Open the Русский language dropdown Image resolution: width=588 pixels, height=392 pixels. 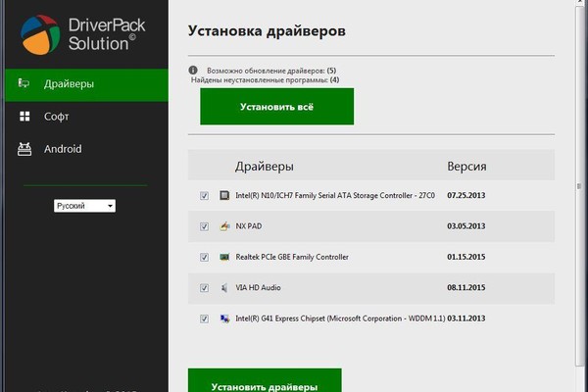(x=85, y=206)
